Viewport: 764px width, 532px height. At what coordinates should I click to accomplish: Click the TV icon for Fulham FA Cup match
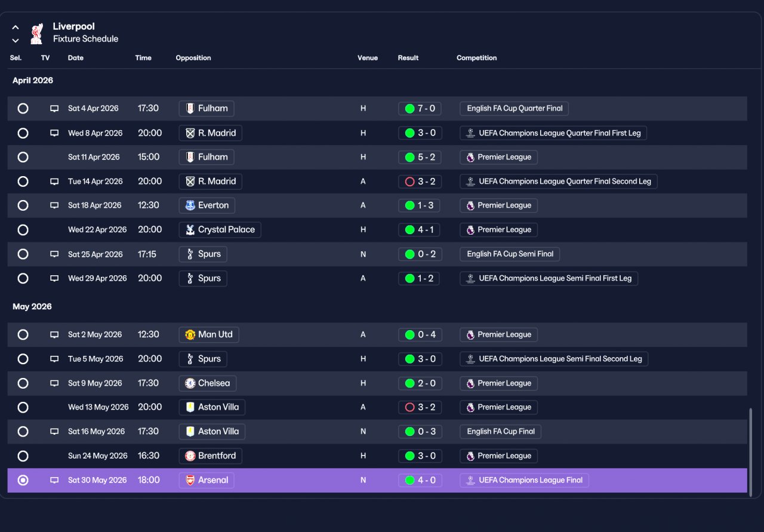tap(54, 109)
